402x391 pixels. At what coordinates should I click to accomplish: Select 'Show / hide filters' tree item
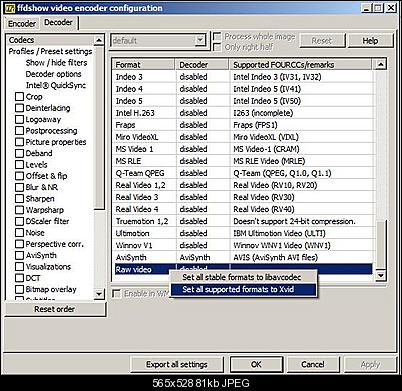(x=56, y=63)
